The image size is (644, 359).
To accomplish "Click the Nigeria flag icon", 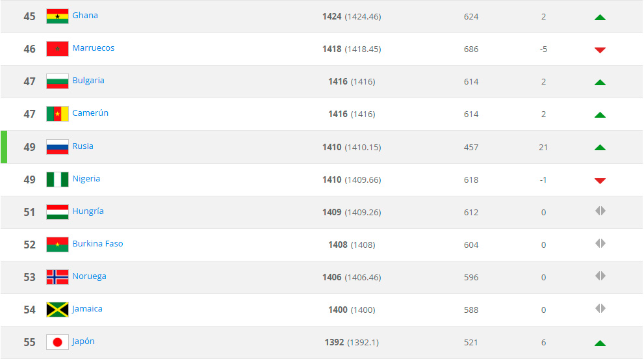I will coord(57,179).
